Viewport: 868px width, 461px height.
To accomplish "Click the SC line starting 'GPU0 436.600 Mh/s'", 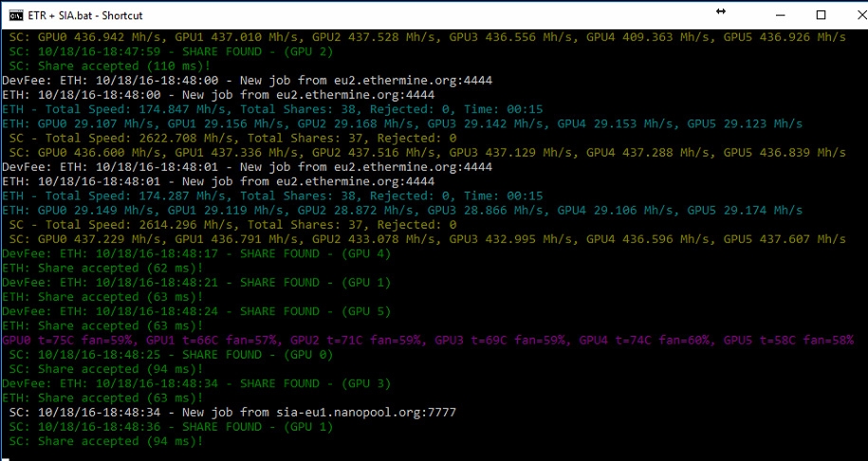I will pos(427,152).
